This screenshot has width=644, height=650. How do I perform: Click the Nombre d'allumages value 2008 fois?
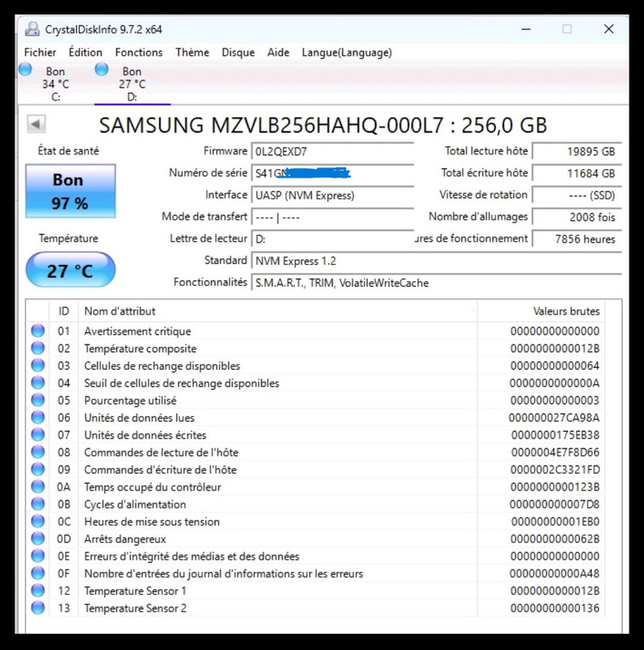(577, 217)
